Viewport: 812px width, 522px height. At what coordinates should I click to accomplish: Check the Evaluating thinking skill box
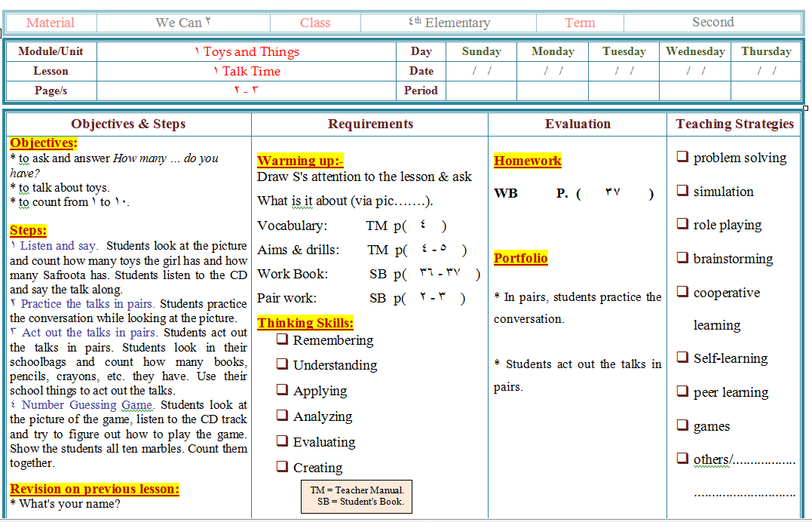click(x=282, y=440)
